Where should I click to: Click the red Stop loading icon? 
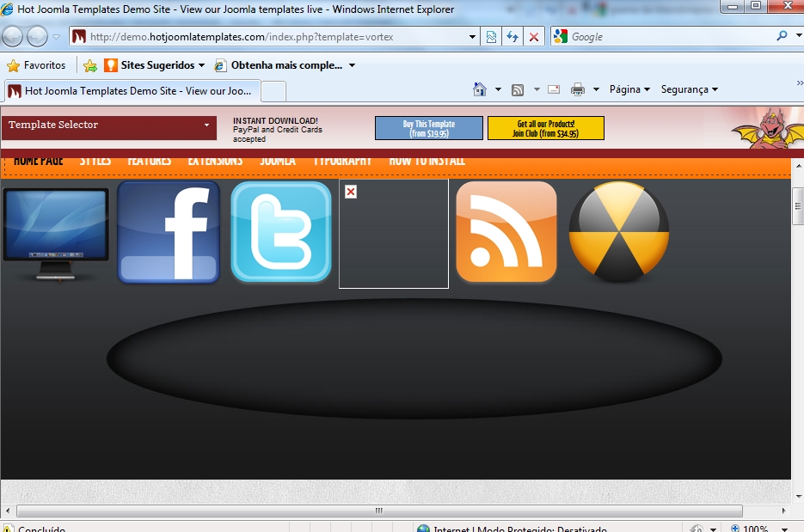[534, 37]
